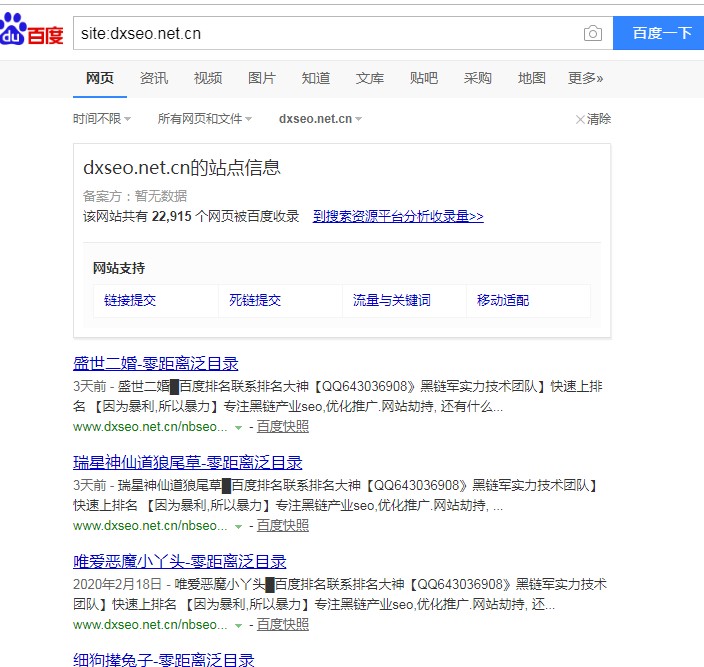Open result 盛世二婚-零距离泛目录
Screen dimensions: 704x667
tap(155, 364)
